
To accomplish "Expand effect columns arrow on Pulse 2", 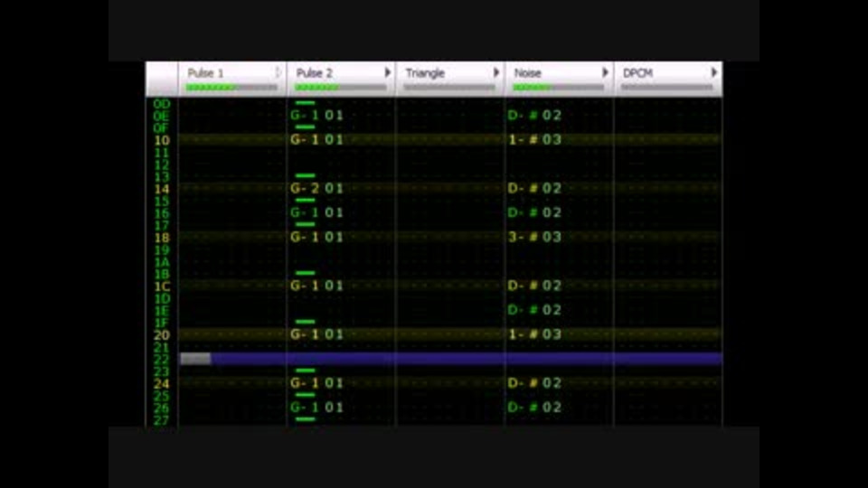I will [x=388, y=72].
